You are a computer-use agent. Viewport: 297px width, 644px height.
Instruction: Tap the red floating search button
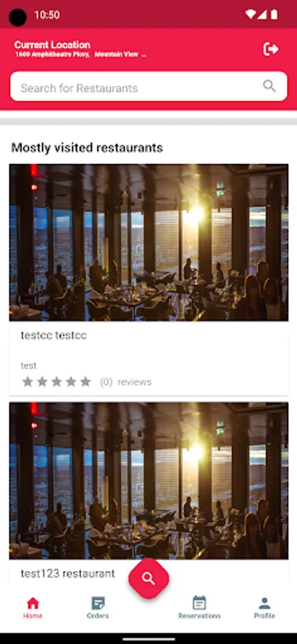149,578
